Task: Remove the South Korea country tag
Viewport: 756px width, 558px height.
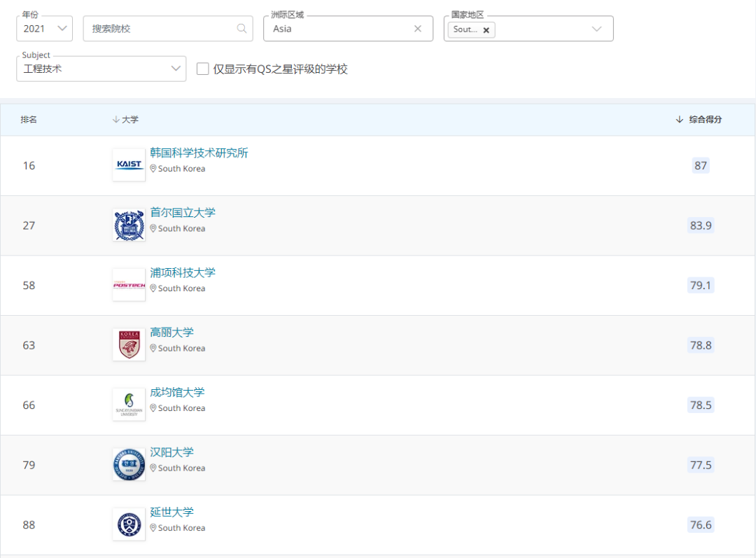Action: click(486, 30)
